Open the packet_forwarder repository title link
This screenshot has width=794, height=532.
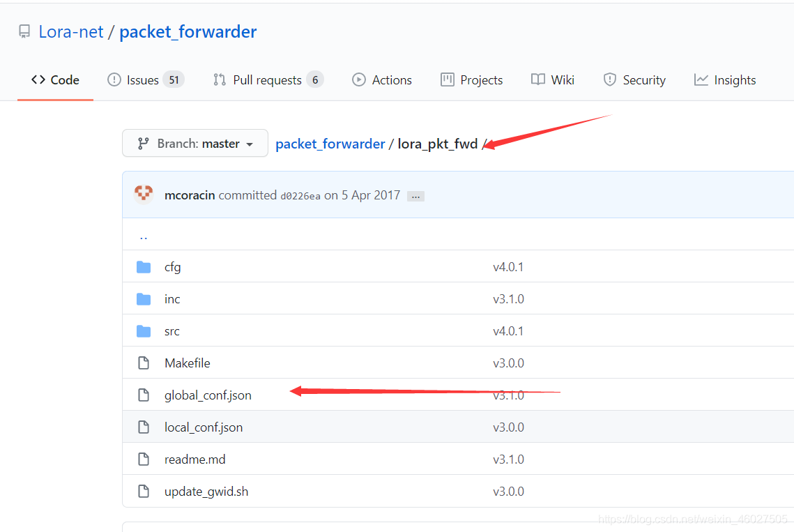(188, 32)
